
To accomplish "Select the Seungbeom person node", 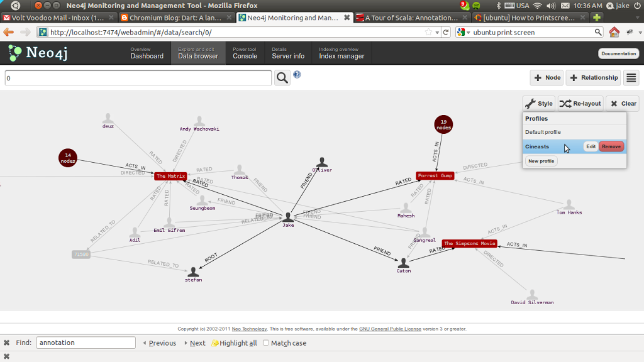I will tap(202, 203).
